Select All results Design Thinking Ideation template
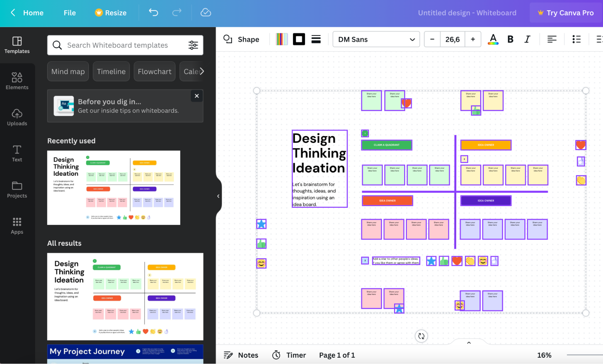Image resolution: width=603 pixels, height=364 pixels. 125,296
